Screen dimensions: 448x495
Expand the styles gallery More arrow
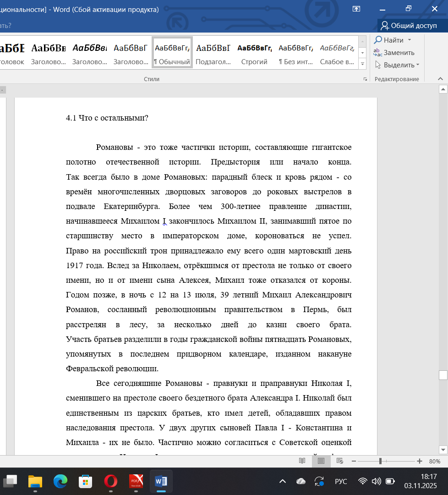click(x=363, y=64)
